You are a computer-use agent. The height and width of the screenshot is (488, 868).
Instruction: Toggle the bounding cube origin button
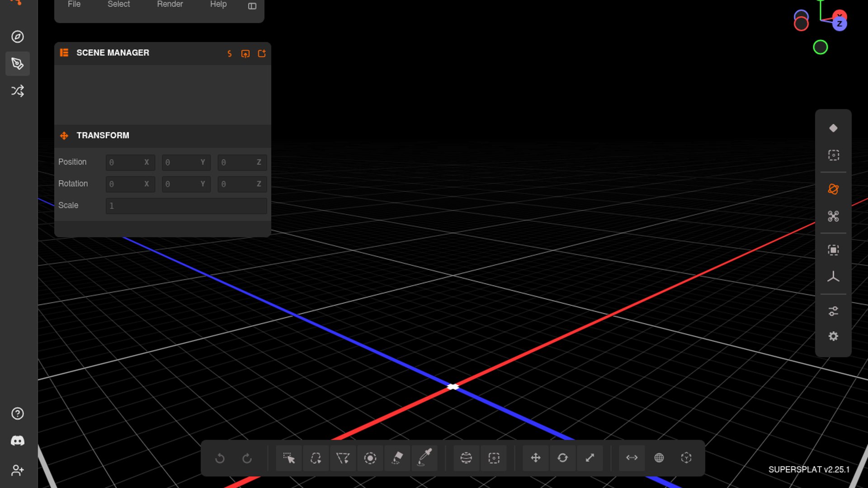click(686, 458)
